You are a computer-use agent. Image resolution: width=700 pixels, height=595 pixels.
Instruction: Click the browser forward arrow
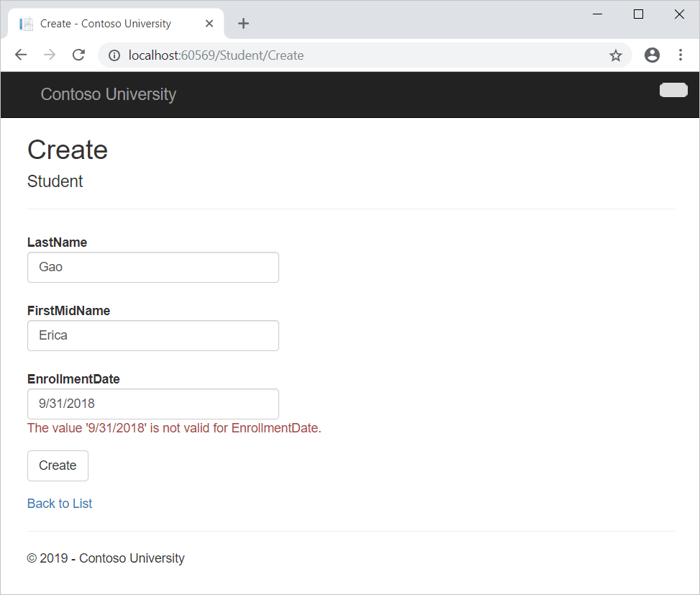point(49,55)
